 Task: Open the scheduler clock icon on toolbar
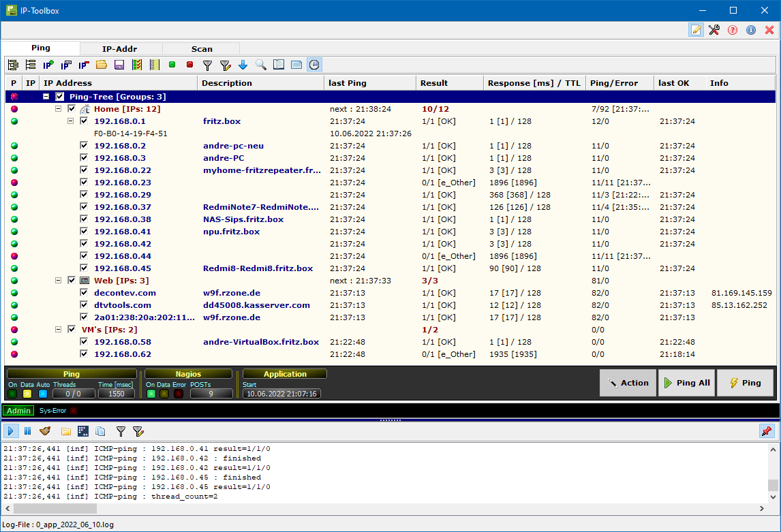tap(313, 65)
